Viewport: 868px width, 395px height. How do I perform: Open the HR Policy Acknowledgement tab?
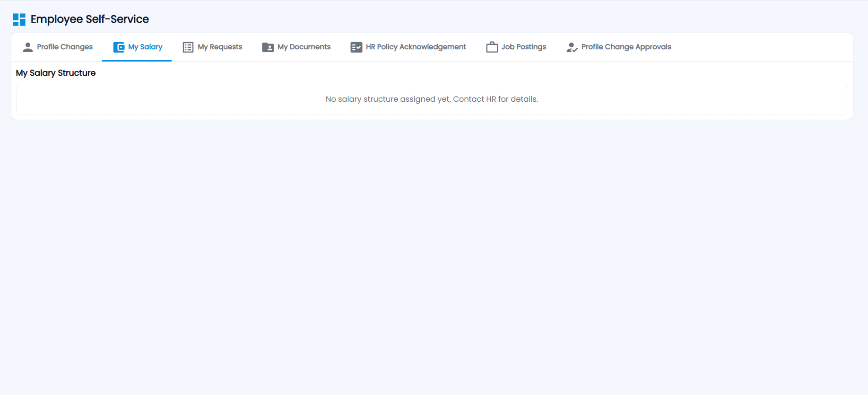click(408, 47)
